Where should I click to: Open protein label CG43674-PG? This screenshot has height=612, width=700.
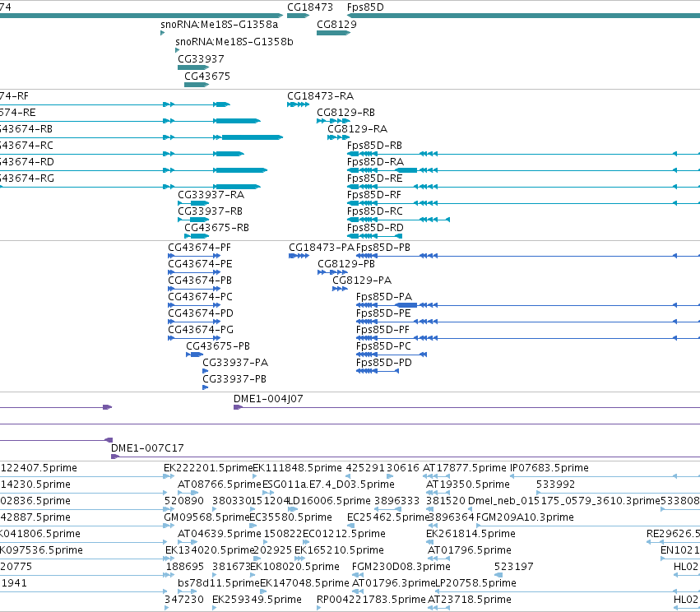point(201,330)
